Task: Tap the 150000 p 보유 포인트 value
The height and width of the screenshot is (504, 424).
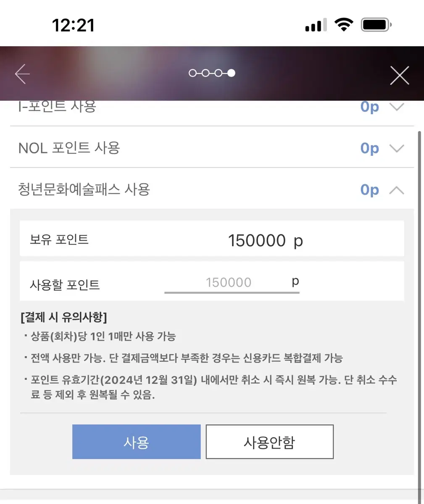Action: coord(265,241)
